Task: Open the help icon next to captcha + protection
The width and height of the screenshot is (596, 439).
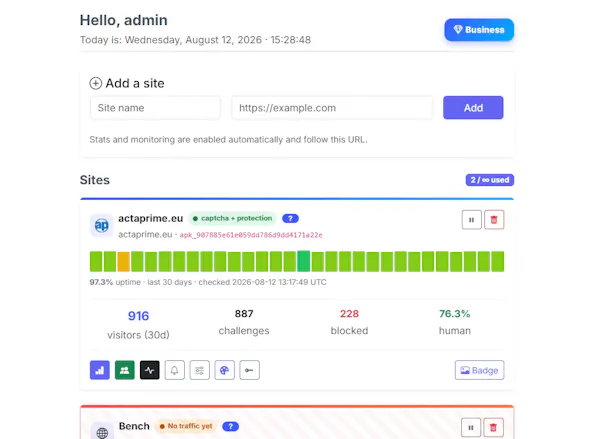Action: 290,219
